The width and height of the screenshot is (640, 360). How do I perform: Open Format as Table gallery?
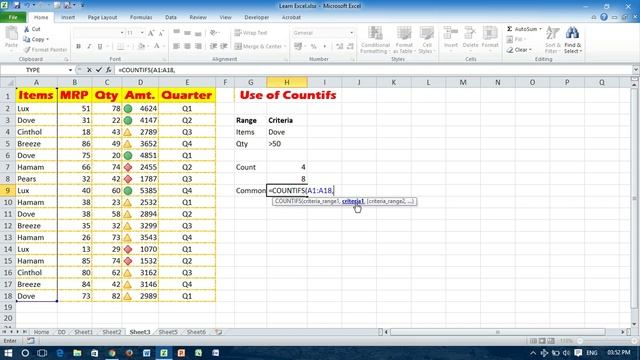pos(404,40)
